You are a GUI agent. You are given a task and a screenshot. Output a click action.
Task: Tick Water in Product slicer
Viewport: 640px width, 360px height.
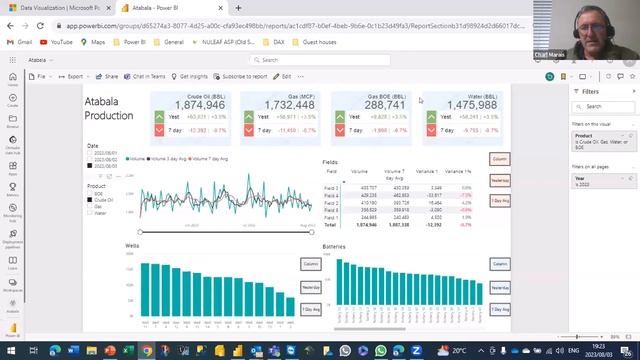coord(89,213)
